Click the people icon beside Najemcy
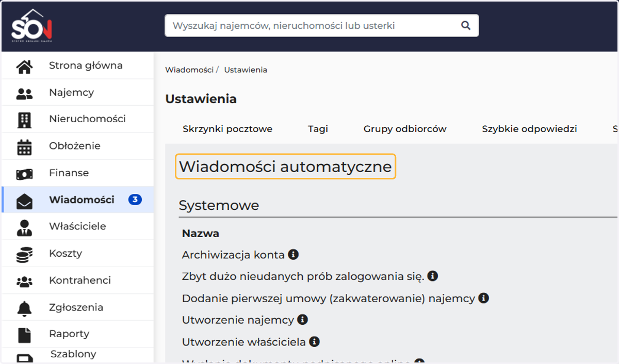The image size is (619, 364). [x=24, y=93]
